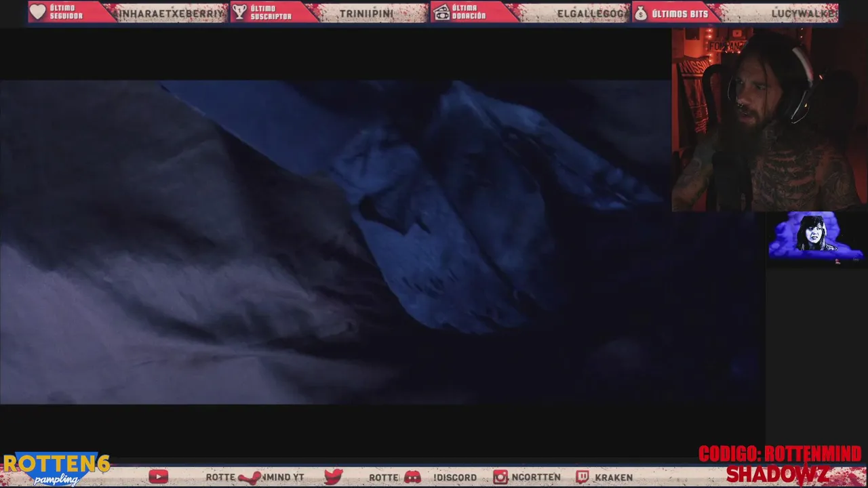868x488 pixels.
Task: Click the heart icon beside Último Seguidor
Action: (x=38, y=12)
